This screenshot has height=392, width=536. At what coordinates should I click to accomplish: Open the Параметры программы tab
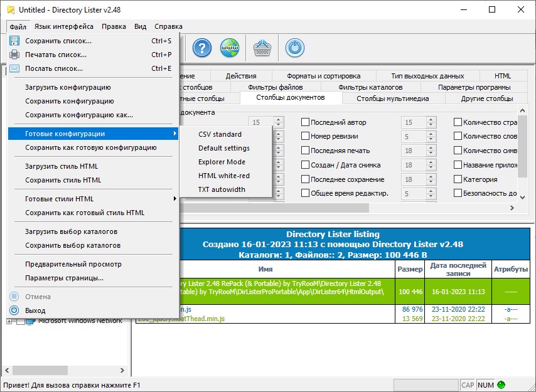tap(474, 87)
